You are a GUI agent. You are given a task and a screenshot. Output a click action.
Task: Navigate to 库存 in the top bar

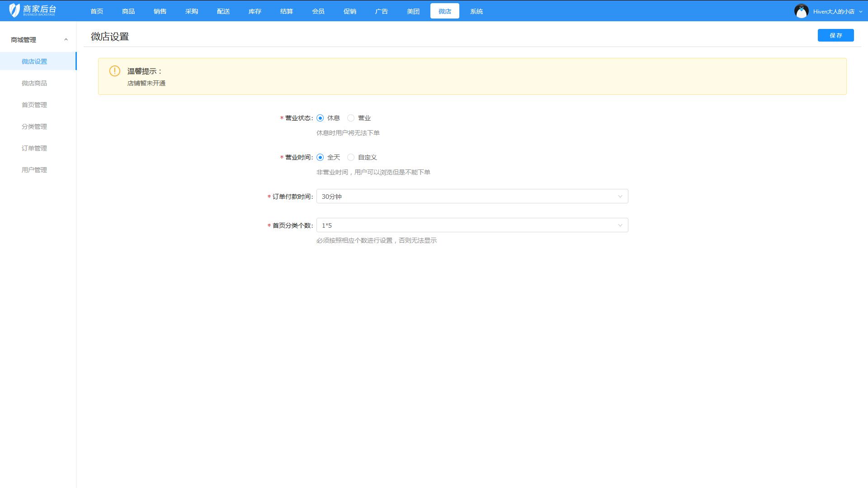[x=255, y=11]
